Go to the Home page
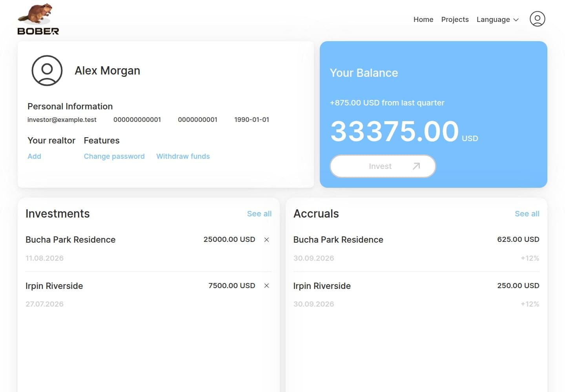 coord(423,20)
